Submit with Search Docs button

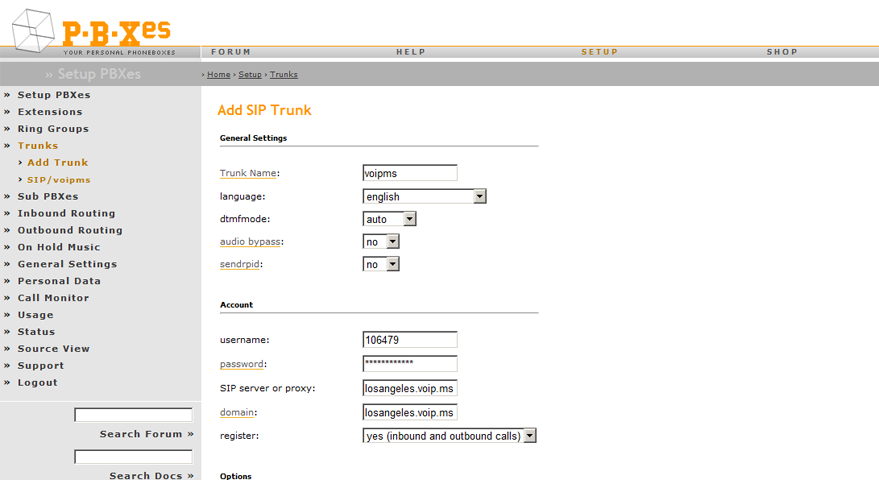click(x=151, y=476)
